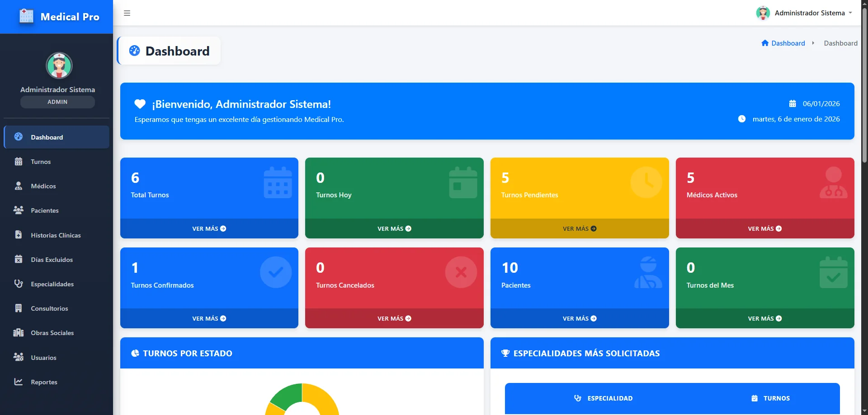Click the Obras Sociales hospital icon
Screen dimensions: 868x415
[19, 333]
